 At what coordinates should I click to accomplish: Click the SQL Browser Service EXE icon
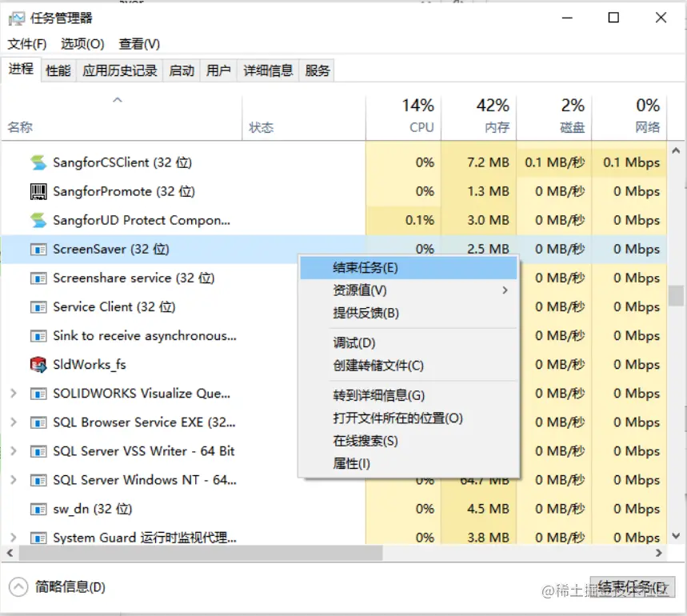(x=38, y=423)
